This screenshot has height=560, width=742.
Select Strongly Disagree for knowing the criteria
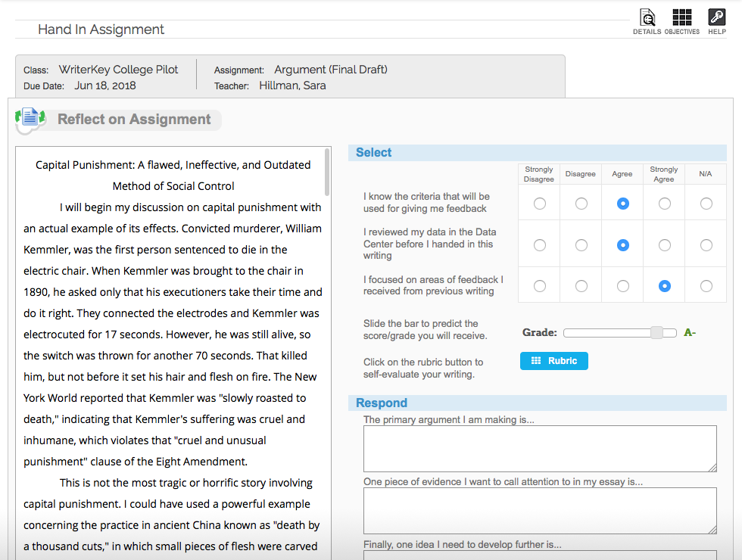[539, 204]
